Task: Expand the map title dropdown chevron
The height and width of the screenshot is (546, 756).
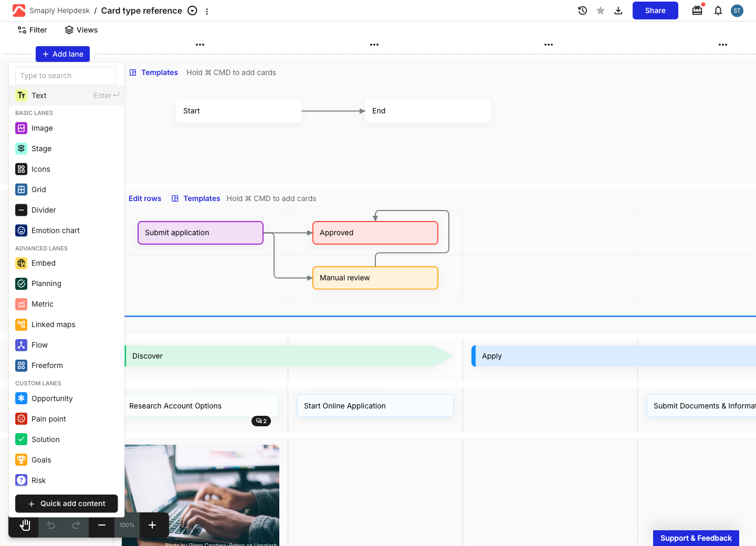Action: pyautogui.click(x=193, y=10)
